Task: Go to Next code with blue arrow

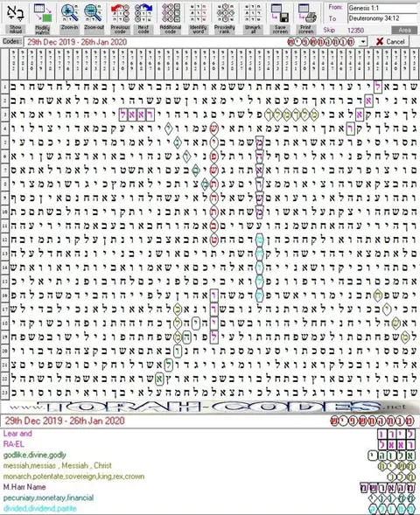Action: [143, 17]
